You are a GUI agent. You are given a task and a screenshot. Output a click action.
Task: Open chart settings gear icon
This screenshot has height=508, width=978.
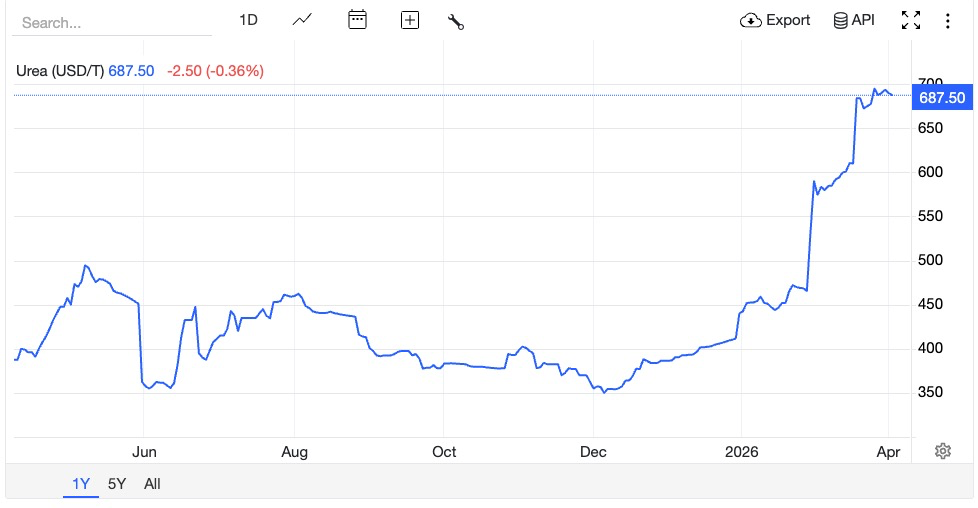pos(942,451)
